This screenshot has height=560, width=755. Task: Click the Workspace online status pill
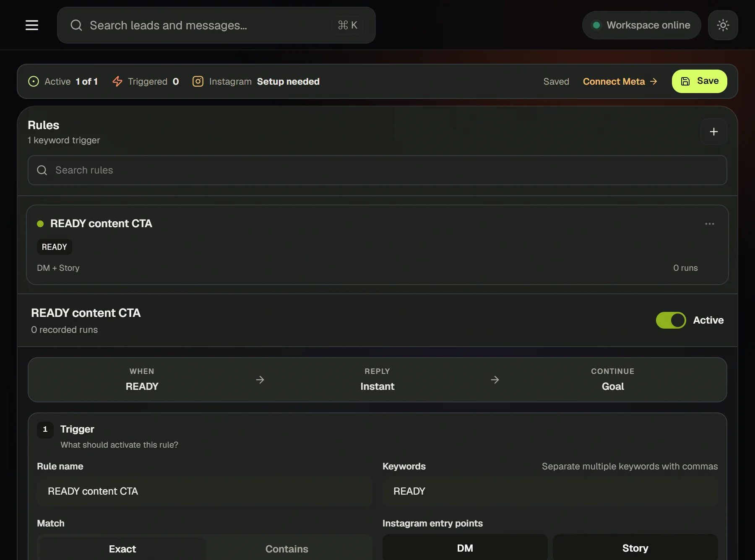tap(641, 25)
